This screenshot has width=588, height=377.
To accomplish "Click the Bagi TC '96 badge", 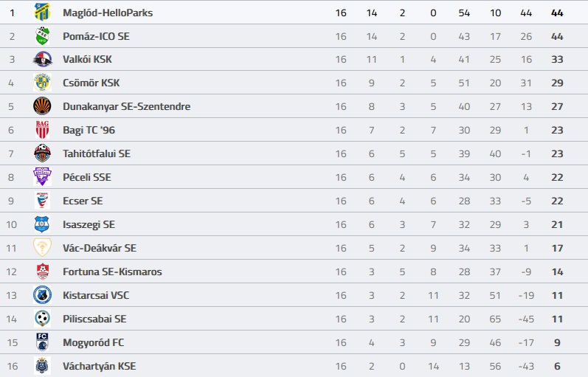I will (42, 131).
